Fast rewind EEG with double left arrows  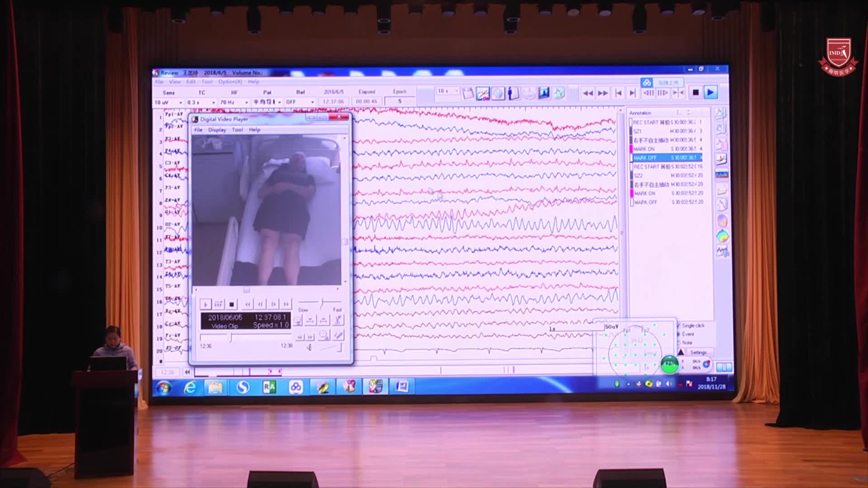click(x=587, y=93)
